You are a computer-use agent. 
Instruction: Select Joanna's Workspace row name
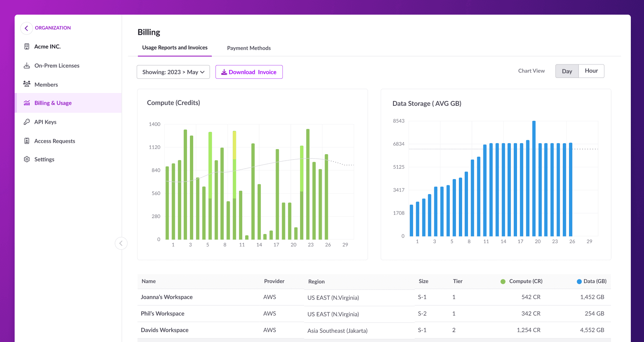point(166,297)
